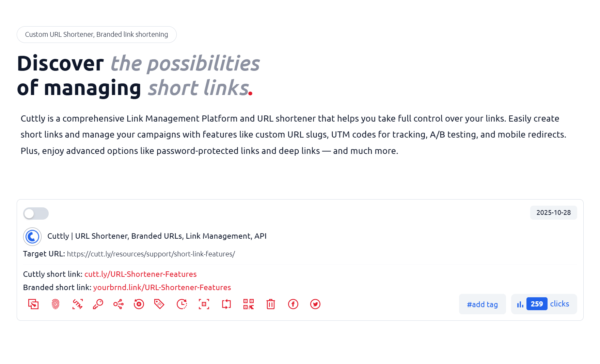
Task: Open sharing options with the share icon
Action: (118, 304)
